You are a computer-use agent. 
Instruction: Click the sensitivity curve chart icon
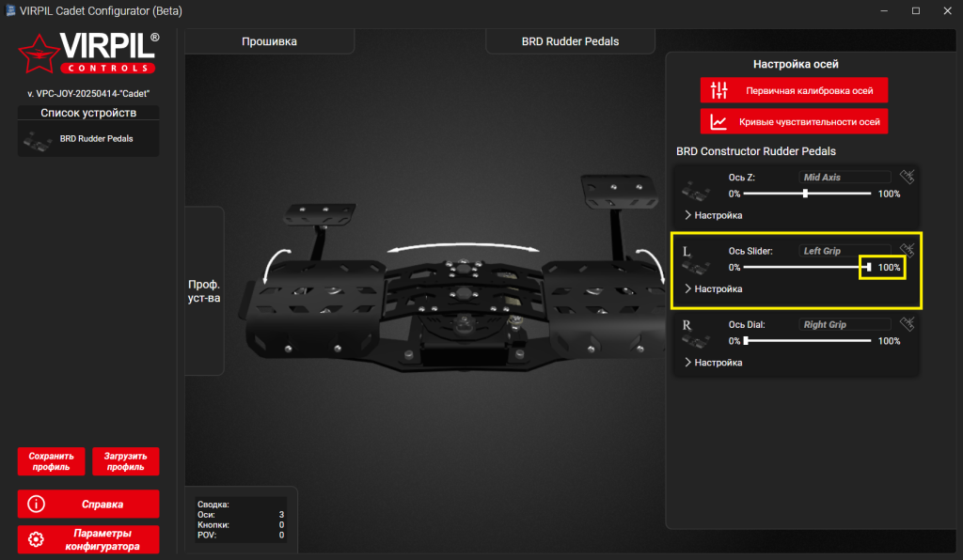click(x=718, y=121)
